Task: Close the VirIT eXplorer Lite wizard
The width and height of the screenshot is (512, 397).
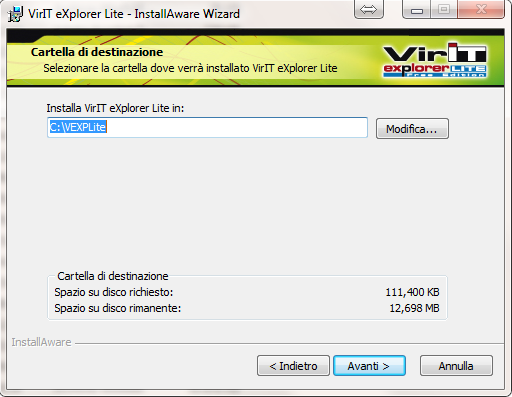Action: [481, 9]
